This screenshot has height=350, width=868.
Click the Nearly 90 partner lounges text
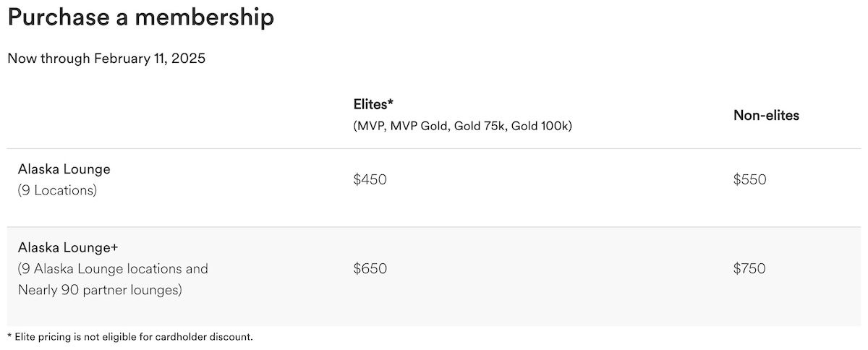point(100,291)
